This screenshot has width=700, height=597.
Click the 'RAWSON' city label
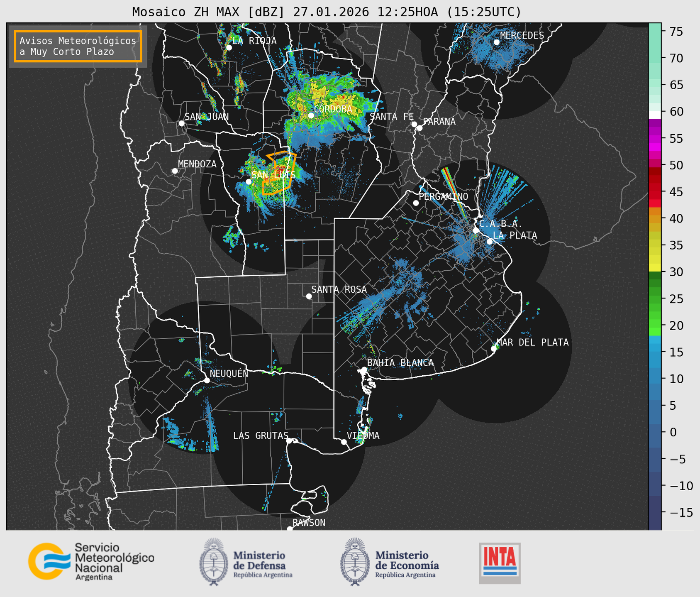(x=309, y=523)
